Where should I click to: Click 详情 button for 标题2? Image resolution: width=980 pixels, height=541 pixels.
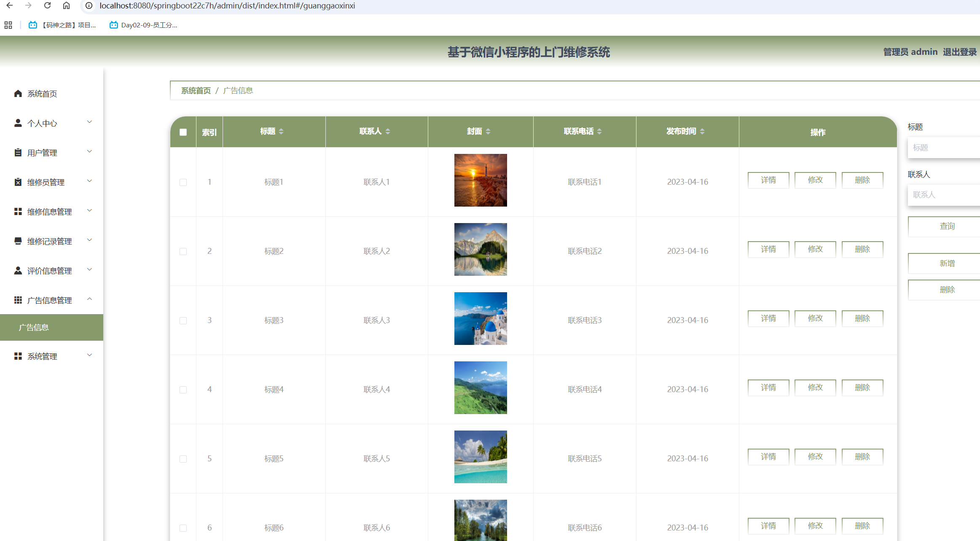tap(768, 249)
